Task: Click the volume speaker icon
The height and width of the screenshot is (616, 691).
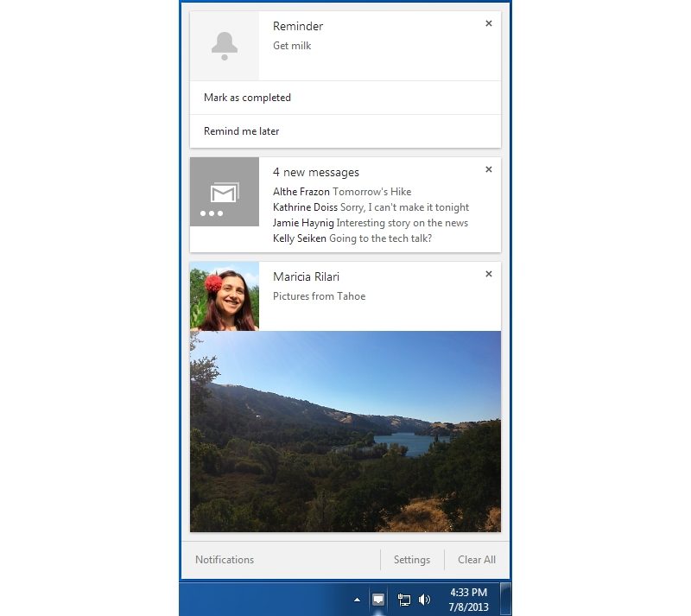Action: click(x=424, y=599)
